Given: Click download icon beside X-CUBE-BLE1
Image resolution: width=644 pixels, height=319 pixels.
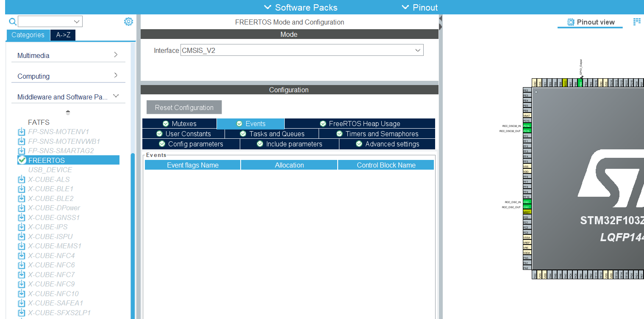Looking at the screenshot, I should tap(22, 189).
